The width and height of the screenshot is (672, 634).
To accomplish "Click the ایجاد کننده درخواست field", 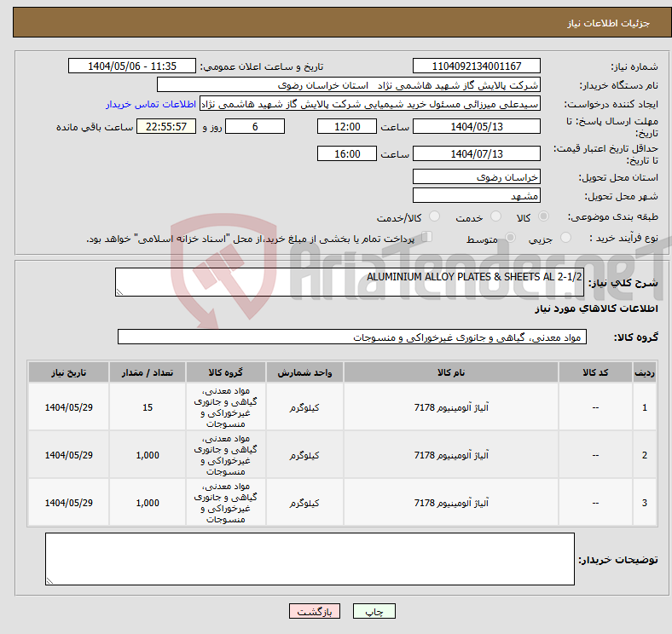I will pos(370,104).
